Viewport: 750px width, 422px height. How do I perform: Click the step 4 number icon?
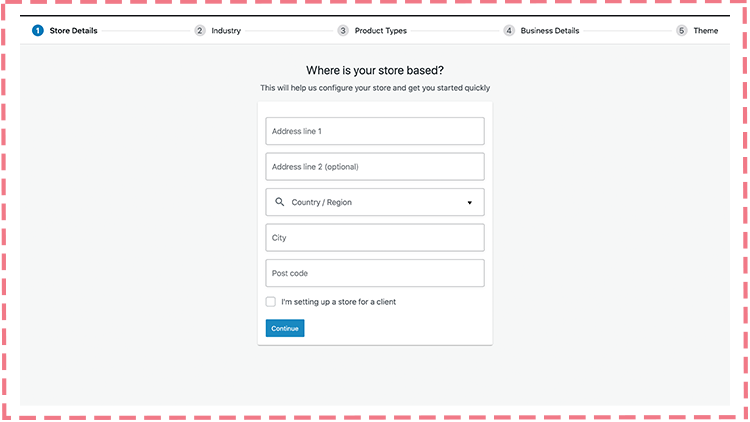tap(509, 31)
